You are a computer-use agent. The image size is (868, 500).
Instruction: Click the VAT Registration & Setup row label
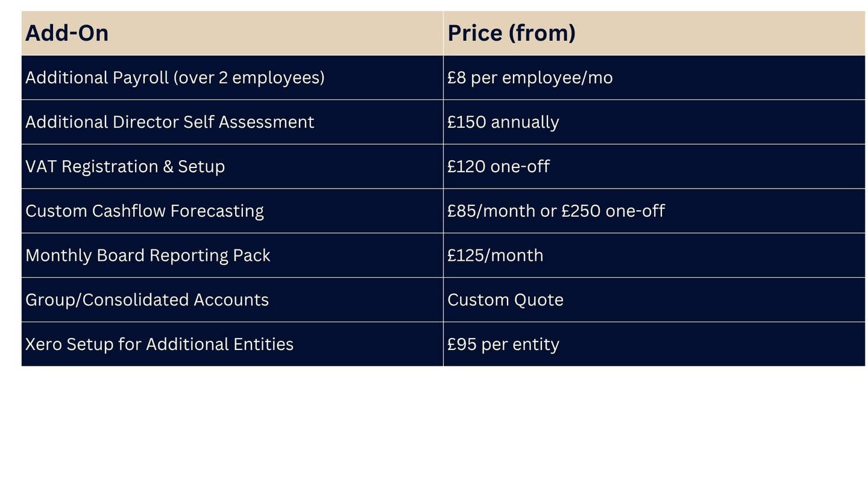[125, 167]
